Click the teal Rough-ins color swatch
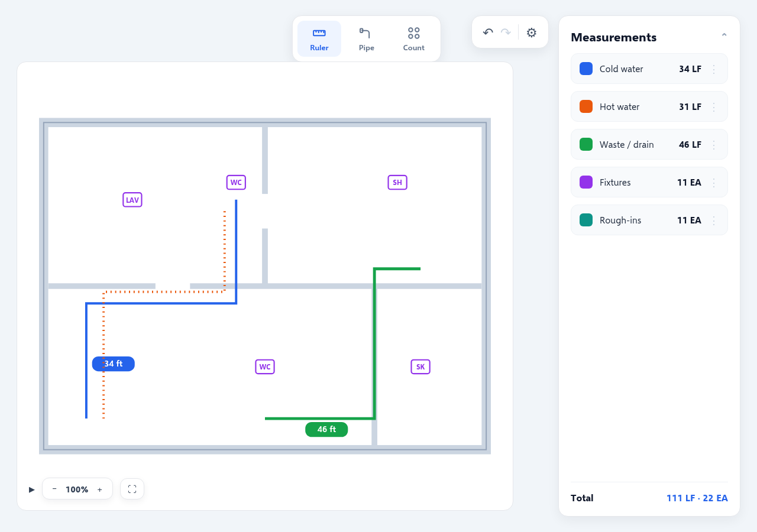This screenshot has height=532, width=757. [586, 220]
